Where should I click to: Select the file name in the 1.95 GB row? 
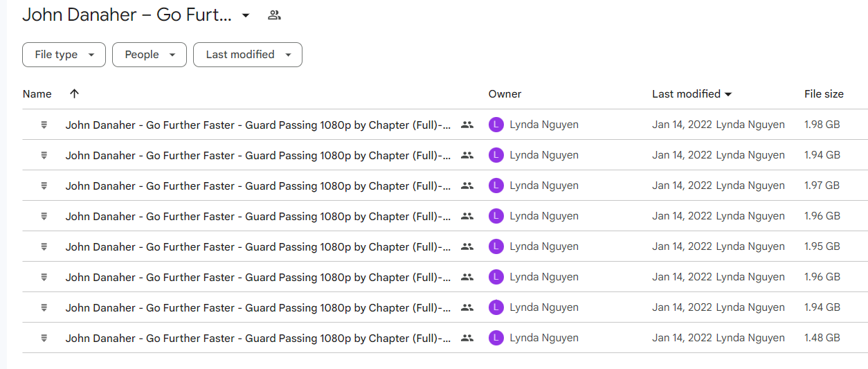(258, 247)
